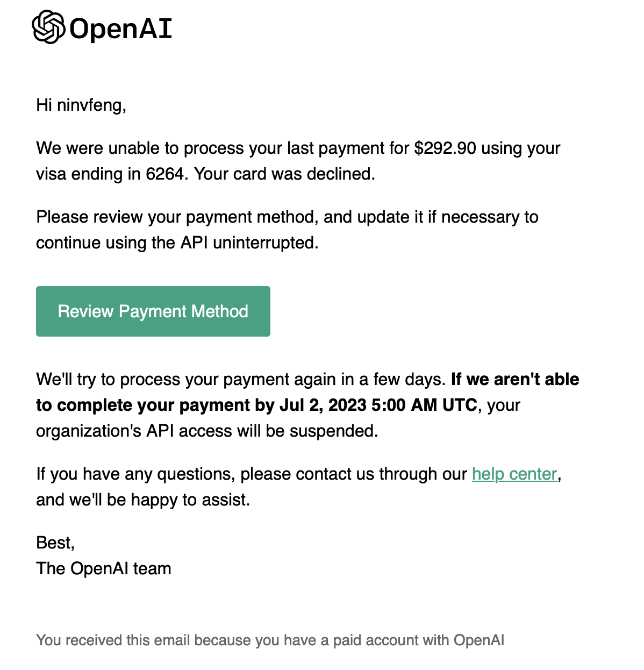Click "We'll try to process your payment" sentence
The image size is (644, 670).
241,380
